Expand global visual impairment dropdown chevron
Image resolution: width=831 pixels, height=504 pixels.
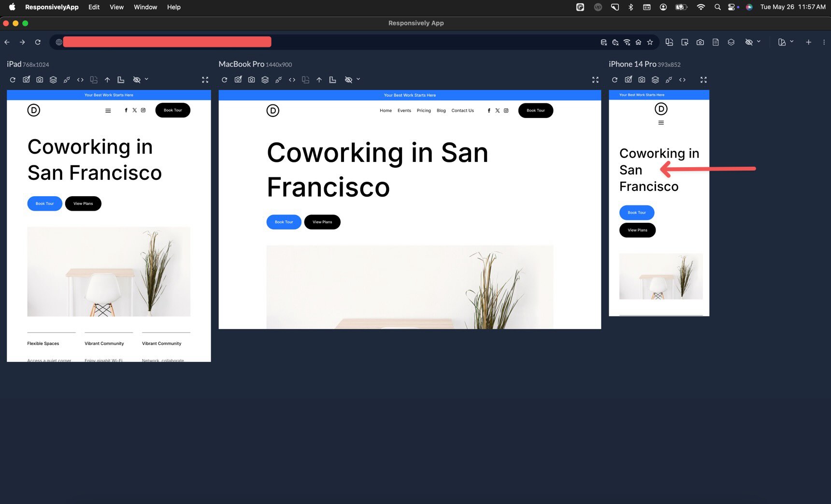tap(759, 42)
